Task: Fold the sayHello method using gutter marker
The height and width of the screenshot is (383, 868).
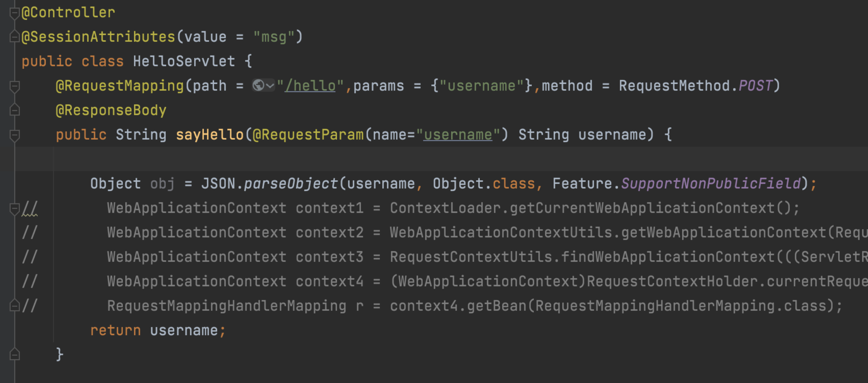Action: click(x=14, y=135)
